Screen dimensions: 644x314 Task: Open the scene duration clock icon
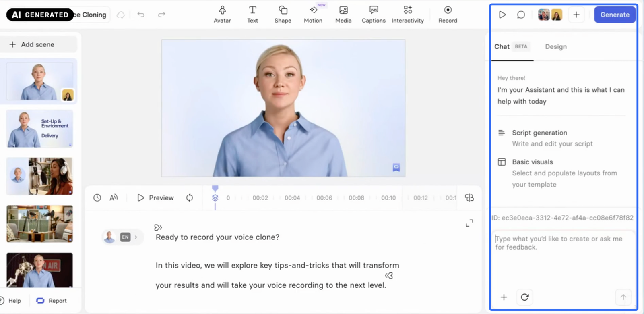click(x=97, y=198)
